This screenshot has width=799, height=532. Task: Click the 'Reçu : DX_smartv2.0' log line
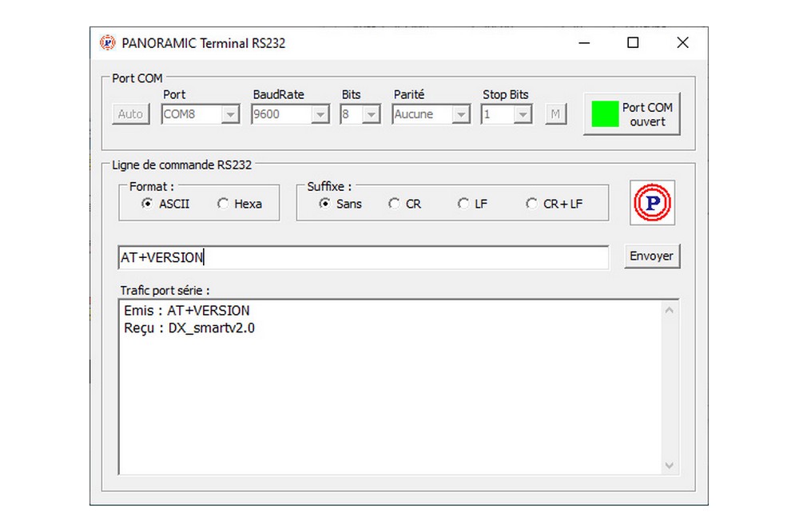189,328
